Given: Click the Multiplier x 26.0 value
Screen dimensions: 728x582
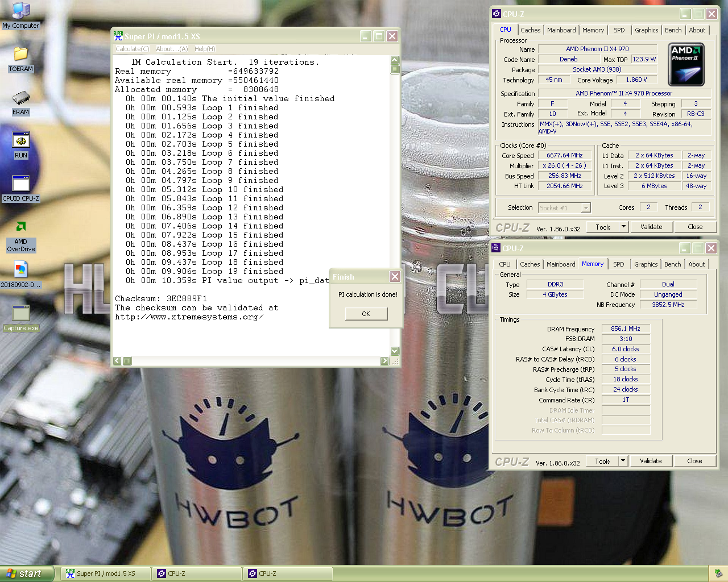Looking at the screenshot, I should pyautogui.click(x=565, y=165).
